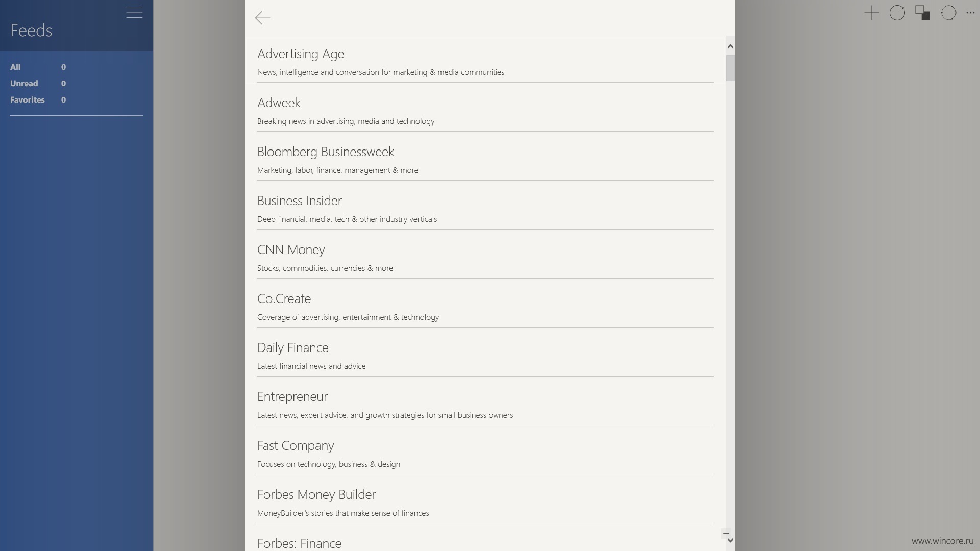This screenshot has height=551, width=980.
Task: Click the back arrow above the feed list
Action: tap(262, 18)
